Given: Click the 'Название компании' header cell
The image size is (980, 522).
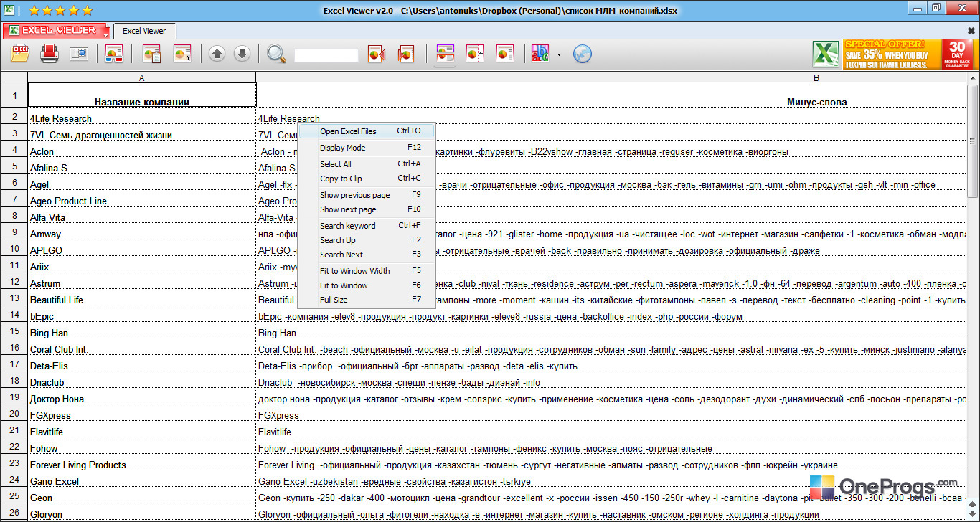Looking at the screenshot, I should click(x=142, y=95).
